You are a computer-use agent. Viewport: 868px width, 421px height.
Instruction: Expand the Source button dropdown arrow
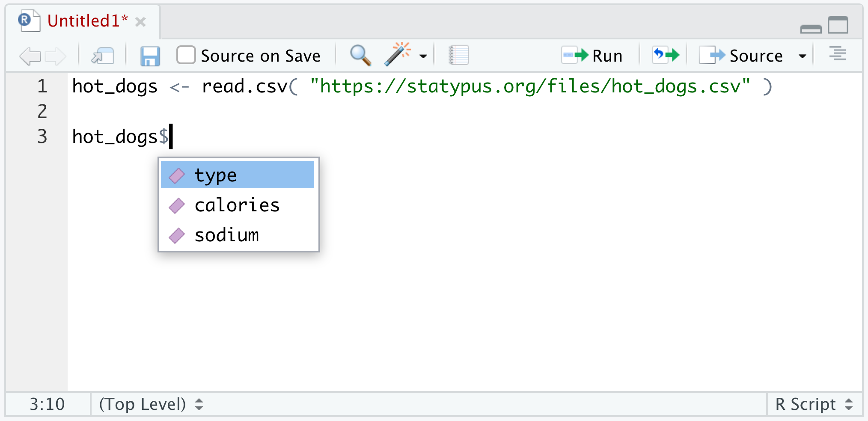point(803,56)
